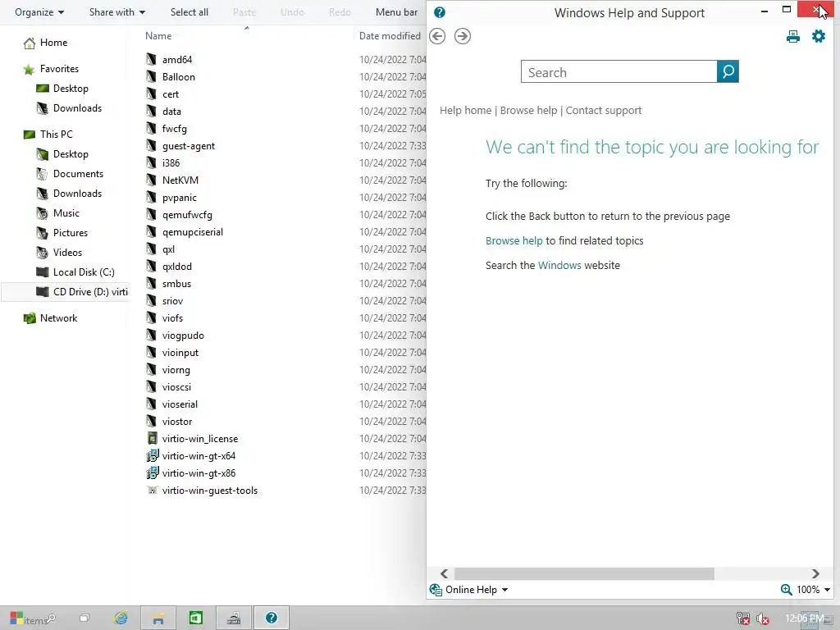Click into the Help Search field
This screenshot has width=840, height=630.
click(x=619, y=72)
